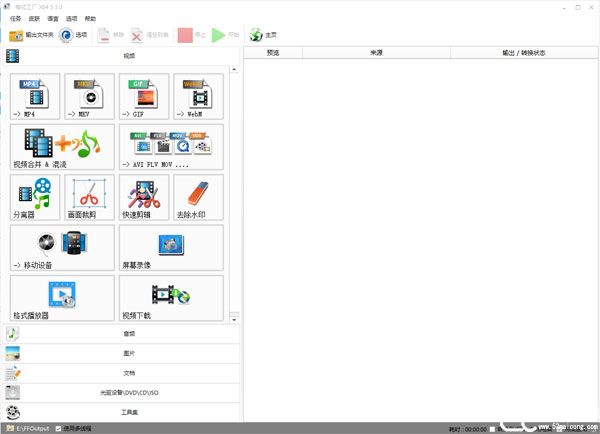
Task: Click the Homepage (主页) toolbar button
Action: tap(263, 35)
